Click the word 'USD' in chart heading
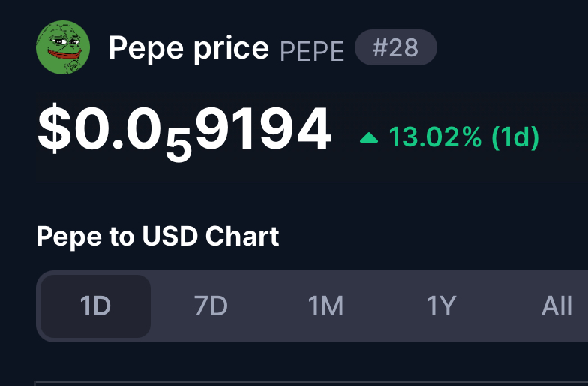 [x=169, y=236]
